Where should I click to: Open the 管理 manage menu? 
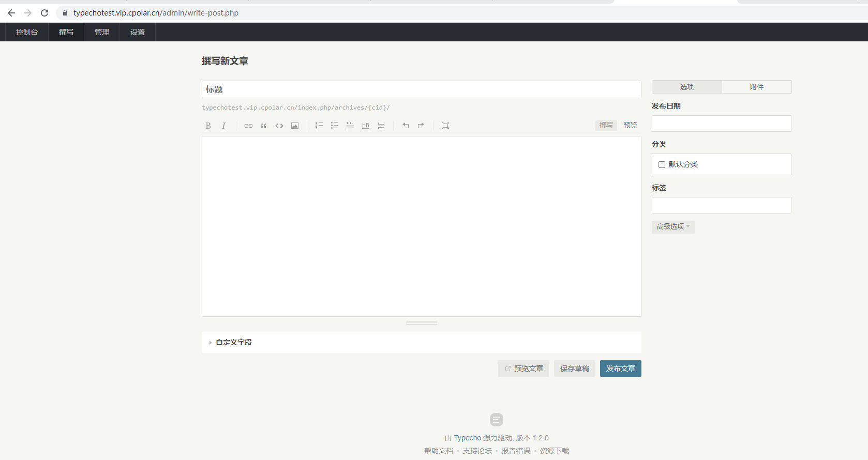pos(102,32)
